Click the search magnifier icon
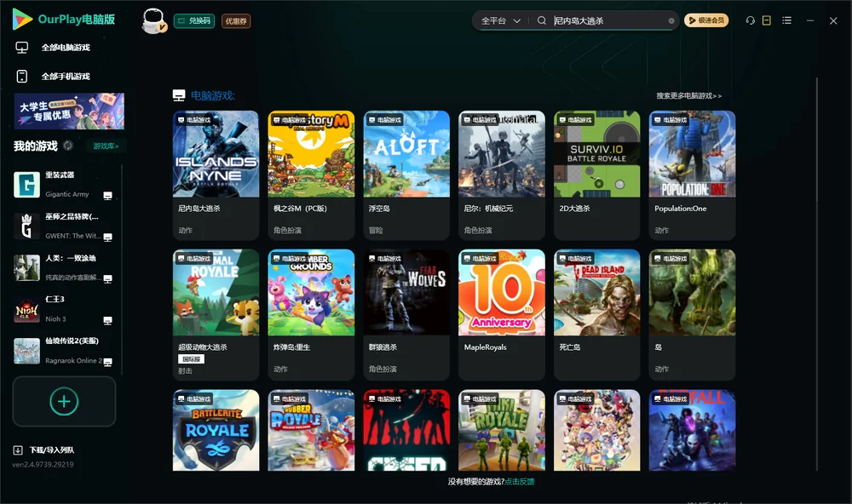Screen dimensions: 852x504 coord(541,20)
